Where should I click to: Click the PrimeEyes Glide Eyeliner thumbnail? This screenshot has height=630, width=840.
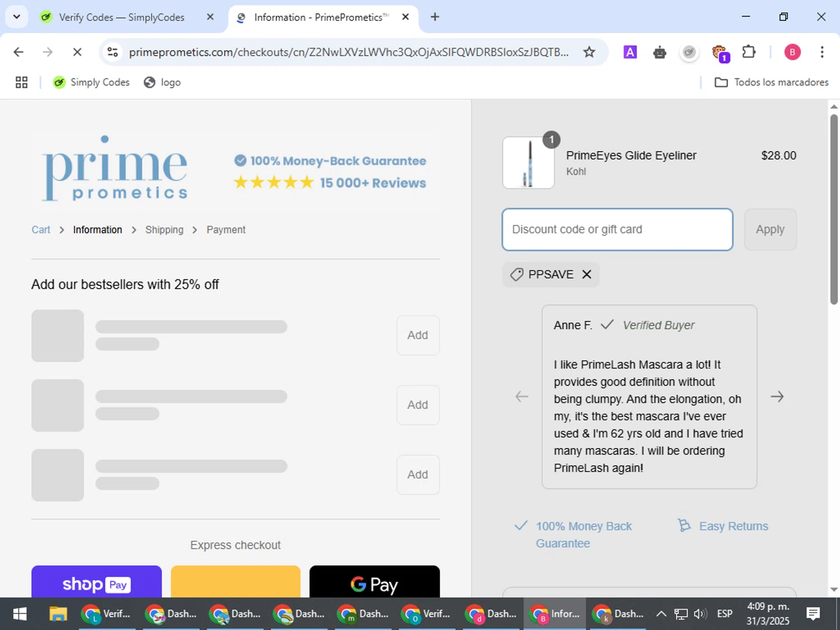(x=529, y=162)
